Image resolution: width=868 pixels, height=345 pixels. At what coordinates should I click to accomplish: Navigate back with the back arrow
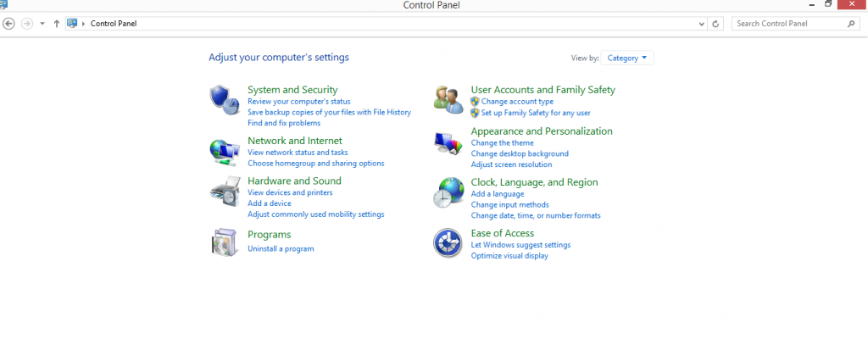8,23
